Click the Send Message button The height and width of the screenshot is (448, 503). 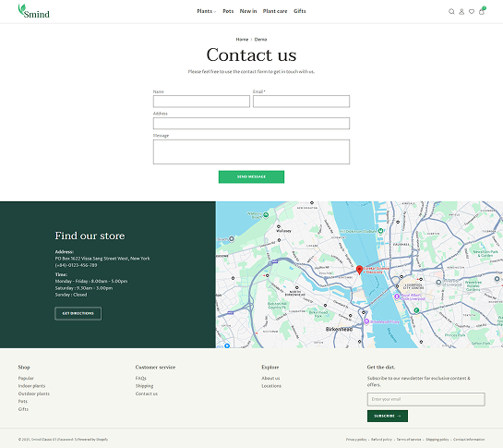coord(251,176)
